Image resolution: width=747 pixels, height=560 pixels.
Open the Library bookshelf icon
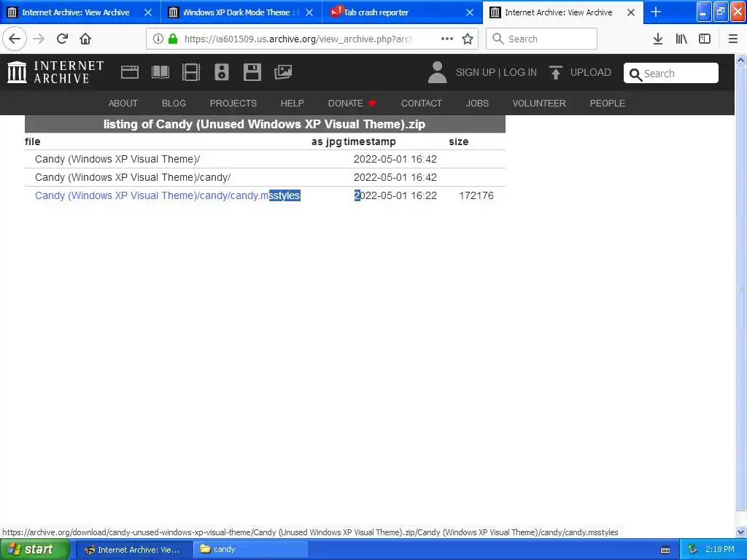(x=681, y=39)
